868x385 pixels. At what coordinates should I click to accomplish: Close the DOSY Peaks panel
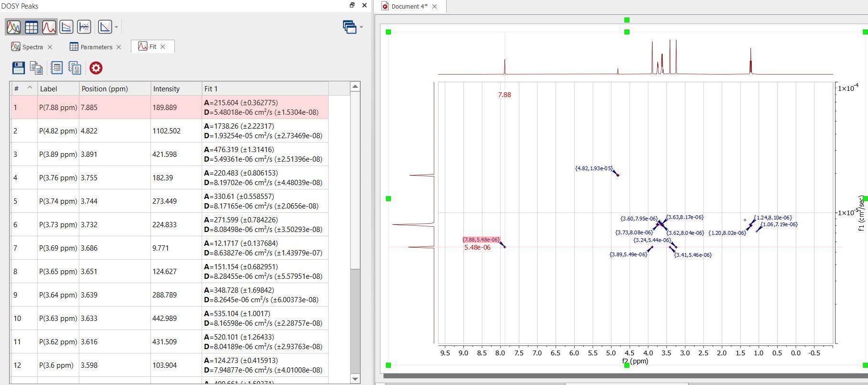click(364, 5)
